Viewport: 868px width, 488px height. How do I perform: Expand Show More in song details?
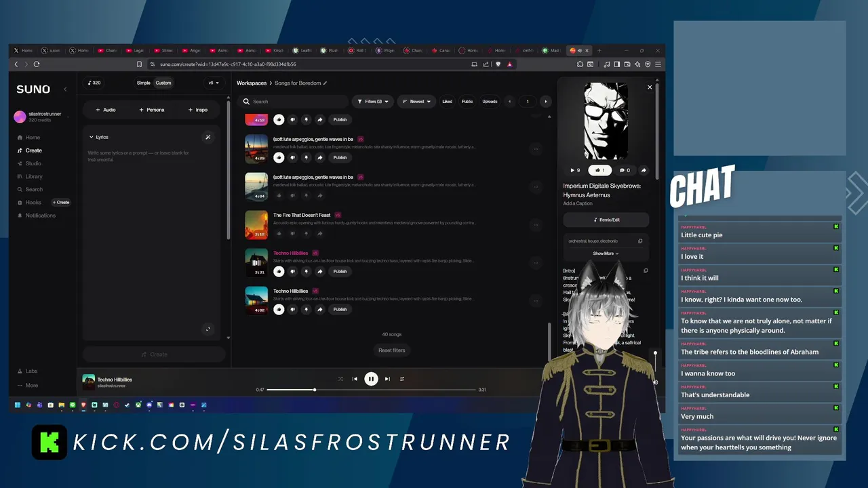point(606,253)
